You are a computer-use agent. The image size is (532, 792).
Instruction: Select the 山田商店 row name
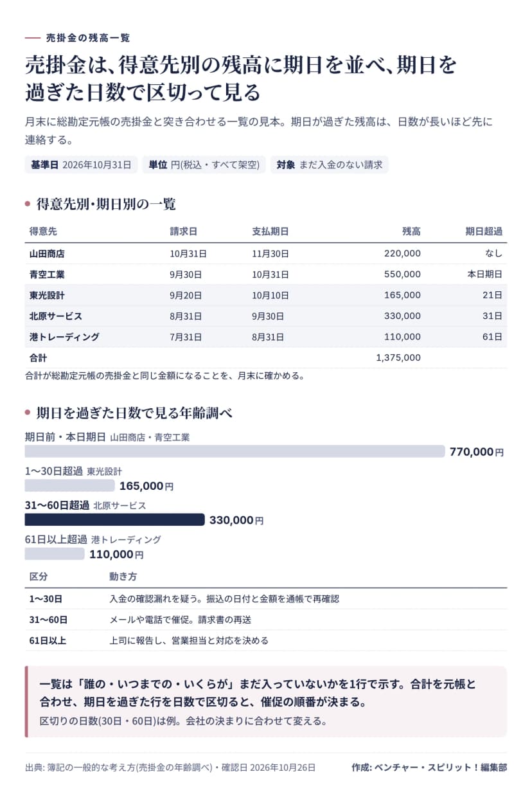[47, 253]
